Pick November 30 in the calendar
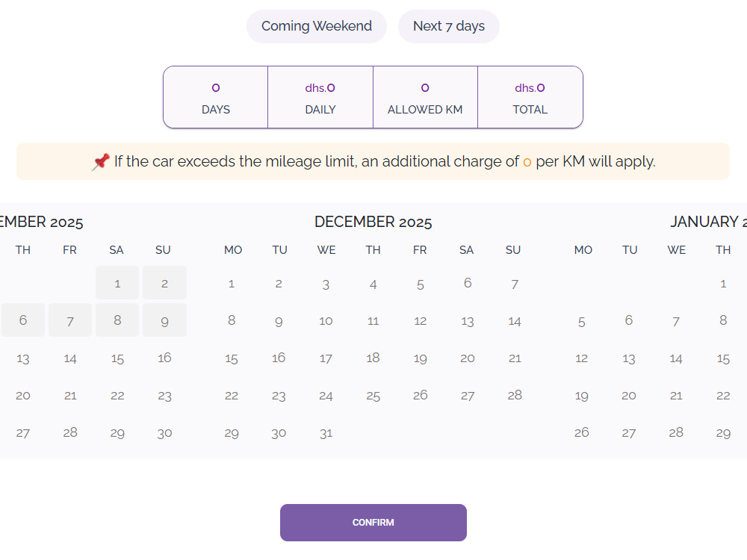This screenshot has height=560, width=747. (164, 433)
